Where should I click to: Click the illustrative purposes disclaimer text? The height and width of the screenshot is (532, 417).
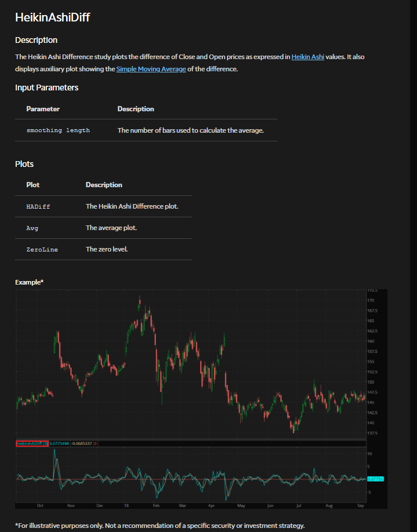pyautogui.click(x=159, y=525)
